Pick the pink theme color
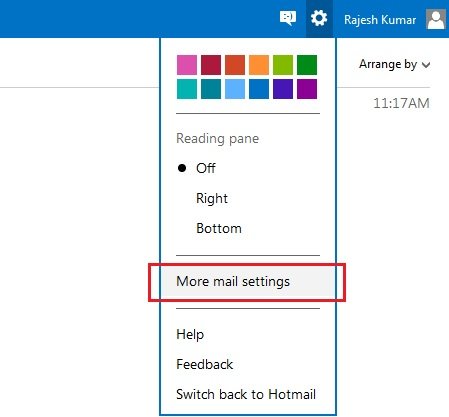 tap(187, 65)
